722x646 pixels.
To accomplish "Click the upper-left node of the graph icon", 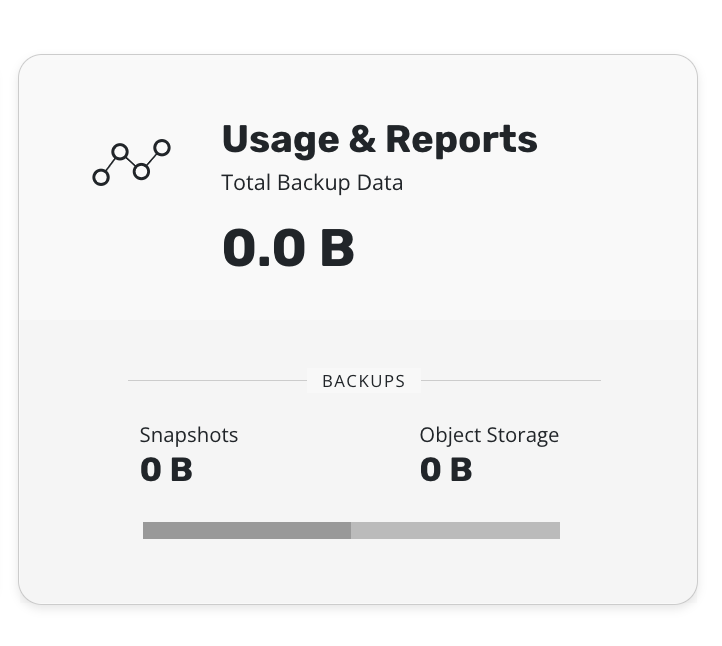I will (120, 152).
